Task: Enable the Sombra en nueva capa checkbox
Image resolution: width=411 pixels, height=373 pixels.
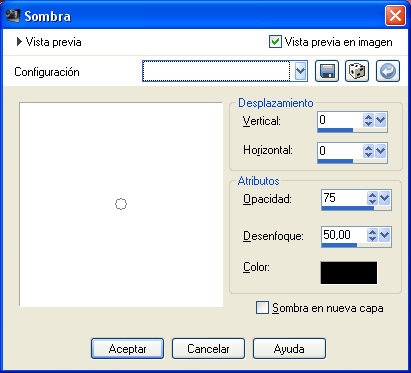Action: (x=262, y=307)
